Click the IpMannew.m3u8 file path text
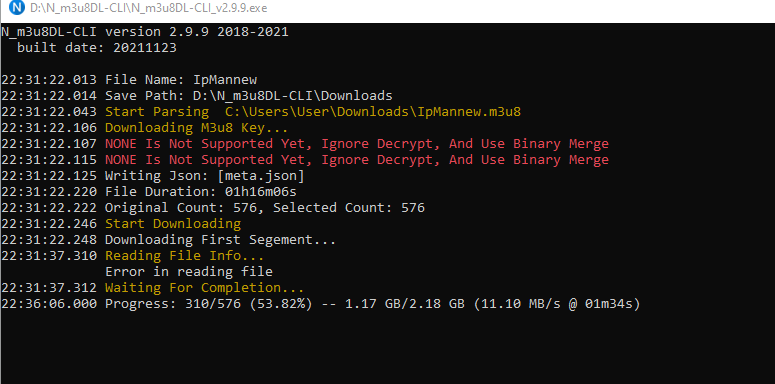This screenshot has width=775, height=384. [x=373, y=112]
